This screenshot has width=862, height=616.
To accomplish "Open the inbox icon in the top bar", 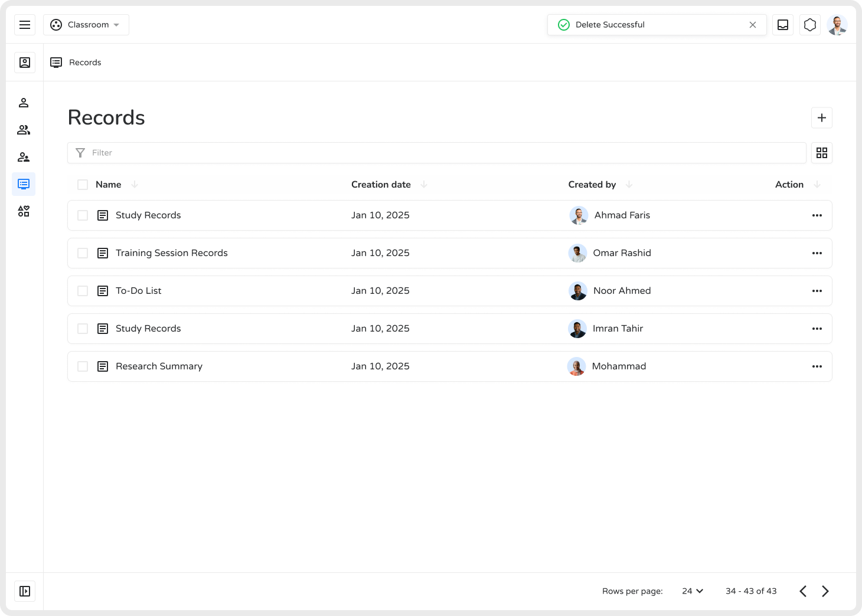I will [783, 25].
